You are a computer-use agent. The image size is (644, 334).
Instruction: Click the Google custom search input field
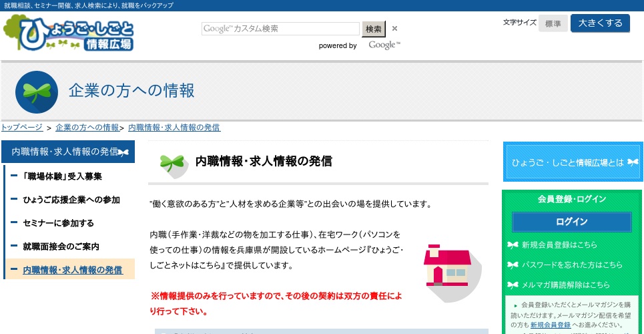pos(280,29)
